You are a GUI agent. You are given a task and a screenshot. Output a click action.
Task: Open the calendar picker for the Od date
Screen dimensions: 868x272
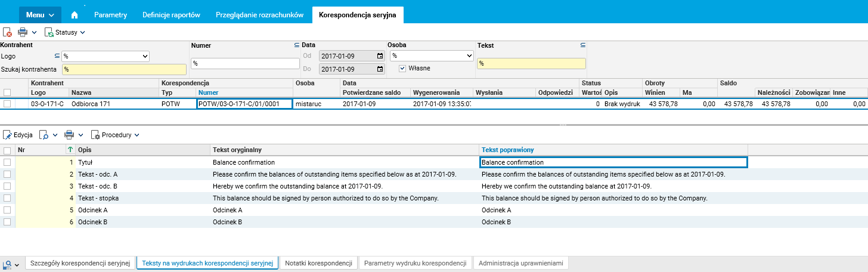pyautogui.click(x=380, y=56)
